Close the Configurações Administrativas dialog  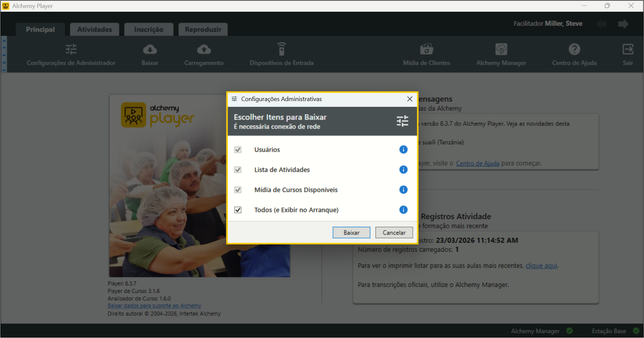[x=410, y=99]
